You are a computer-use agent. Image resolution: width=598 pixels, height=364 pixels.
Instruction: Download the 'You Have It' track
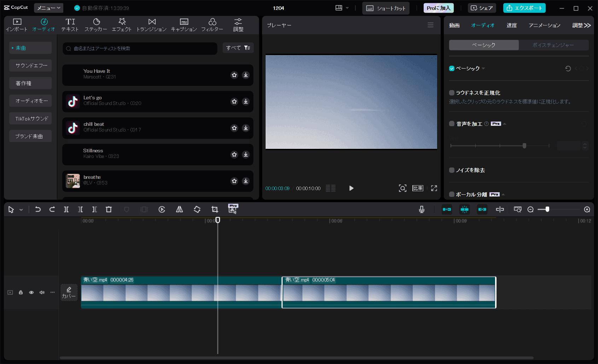coord(246,75)
